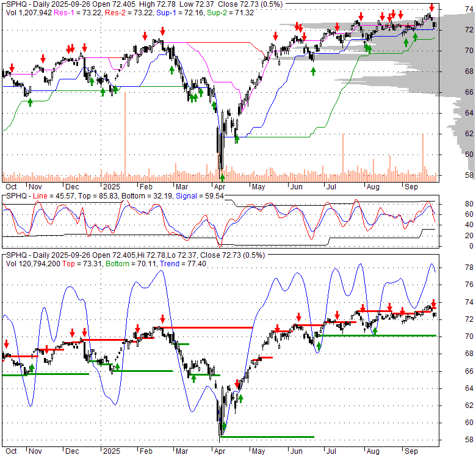Click the 0 level on oscillator axis

point(471,246)
